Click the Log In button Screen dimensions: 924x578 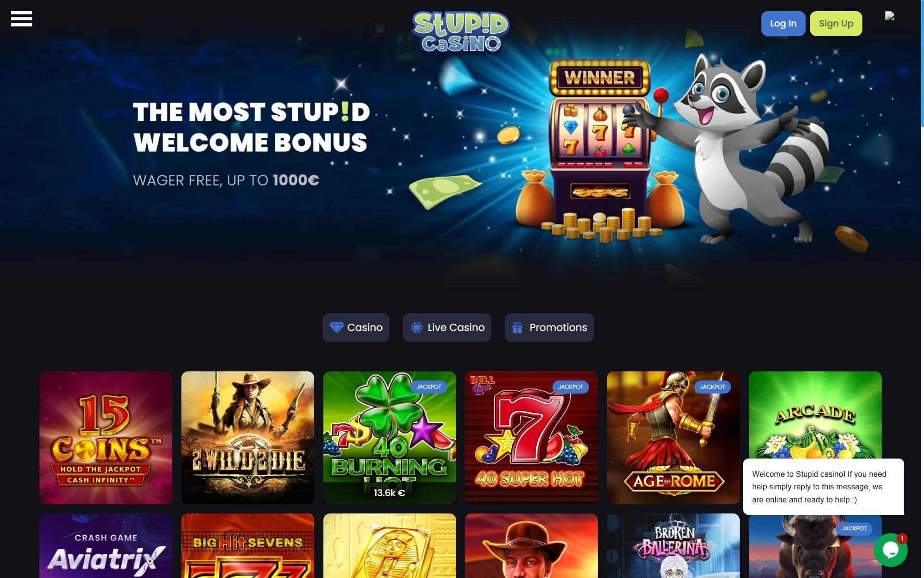coord(783,24)
